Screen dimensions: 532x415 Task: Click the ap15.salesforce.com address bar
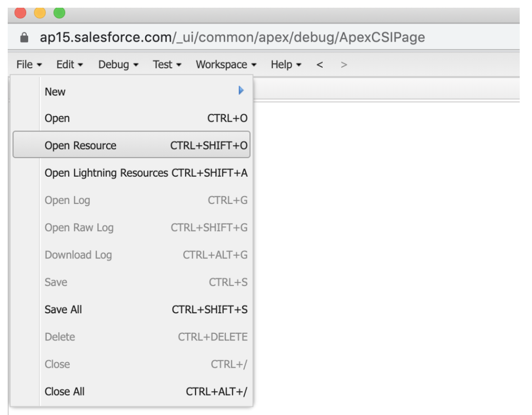click(x=154, y=37)
